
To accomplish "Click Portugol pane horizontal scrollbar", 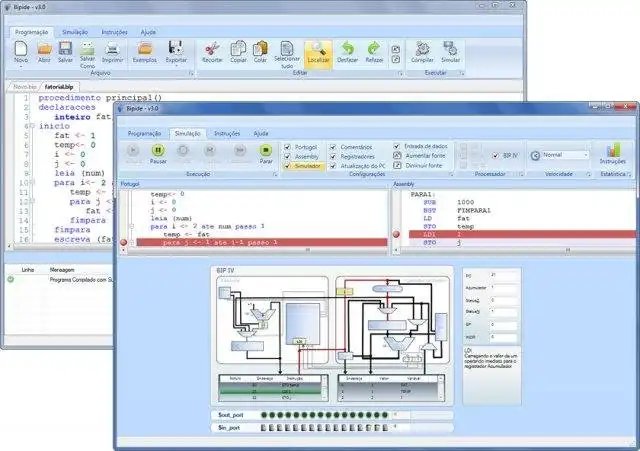I will [x=255, y=250].
